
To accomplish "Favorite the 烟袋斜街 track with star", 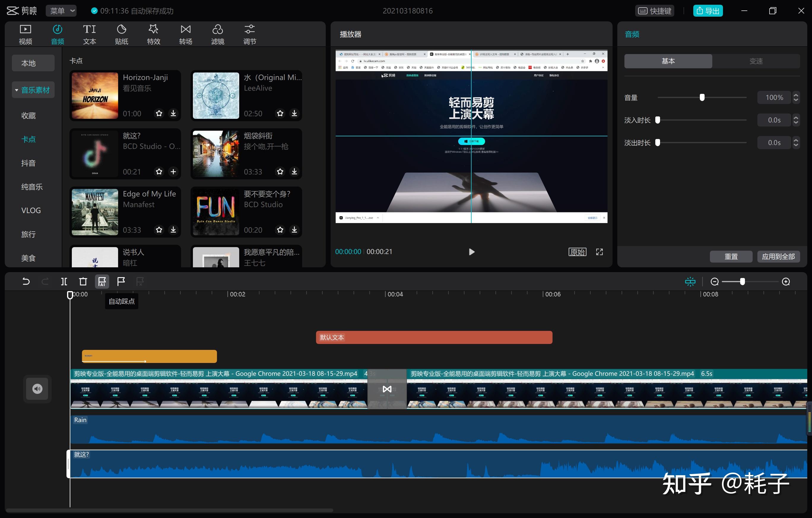I will (x=280, y=172).
